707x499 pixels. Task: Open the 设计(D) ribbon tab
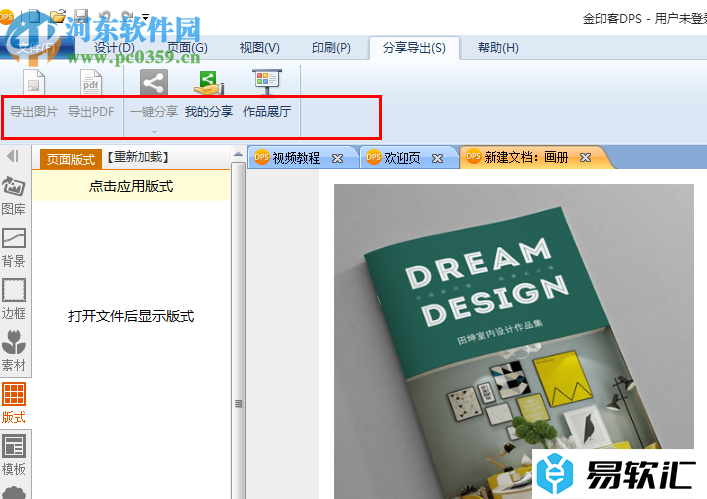tap(114, 48)
